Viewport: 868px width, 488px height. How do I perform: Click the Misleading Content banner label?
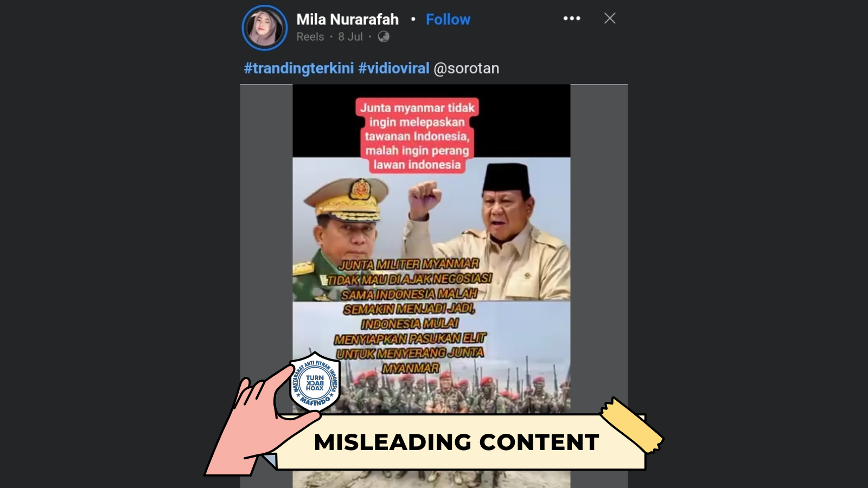pos(457,442)
